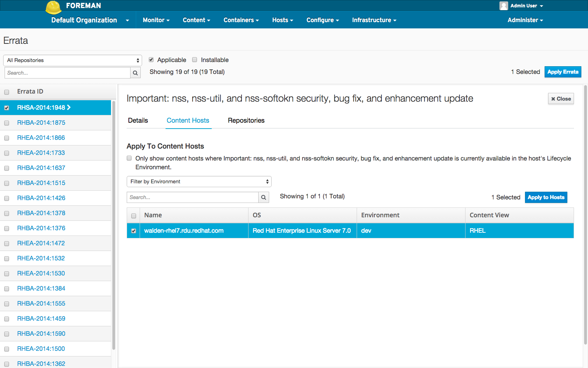Toggle select-all checkbox in Name column header
Screen dimensions: 588x368
pos(134,216)
